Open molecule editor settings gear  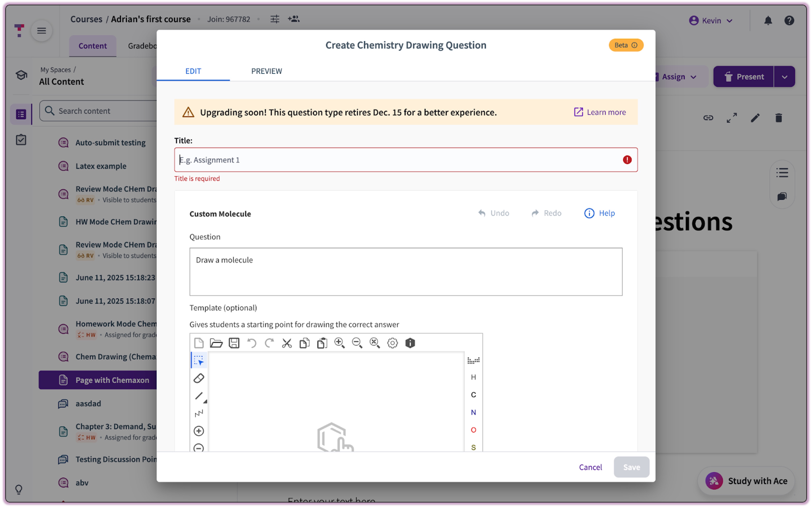[393, 343]
